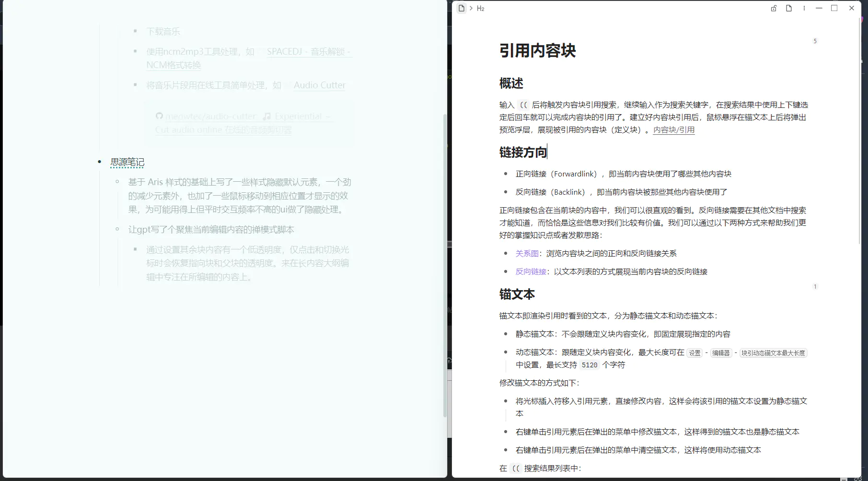Click the 右键单击…清空锚文本 bullet line
868x481 pixels.
638,450
